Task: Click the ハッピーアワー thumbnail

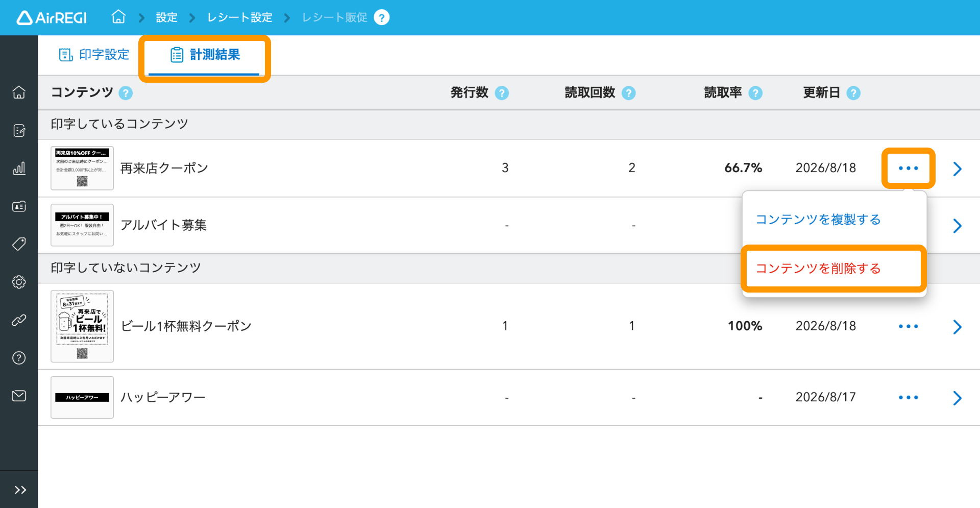Action: [x=82, y=397]
